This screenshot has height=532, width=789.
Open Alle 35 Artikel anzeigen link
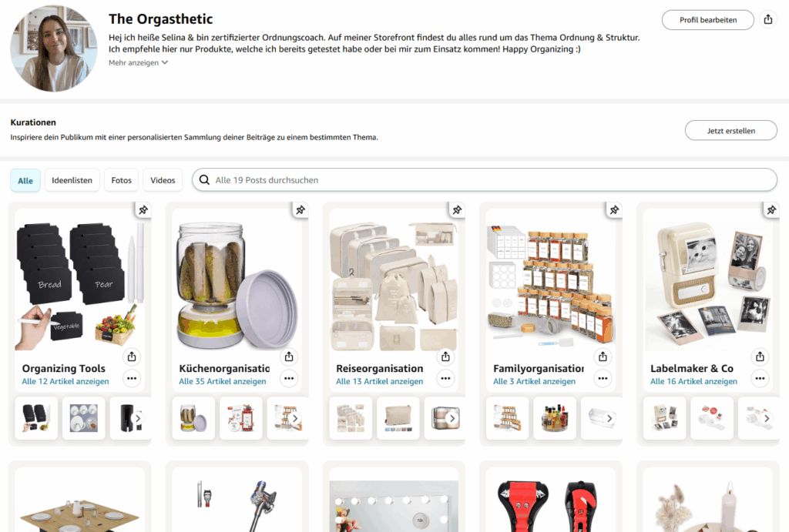point(223,381)
